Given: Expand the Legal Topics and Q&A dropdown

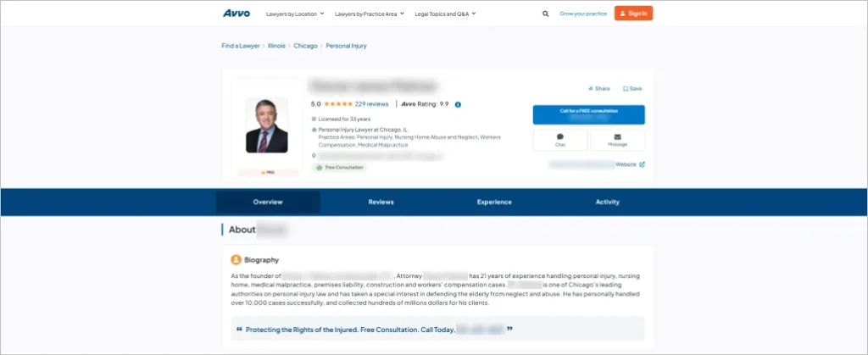Looking at the screenshot, I should coord(445,14).
